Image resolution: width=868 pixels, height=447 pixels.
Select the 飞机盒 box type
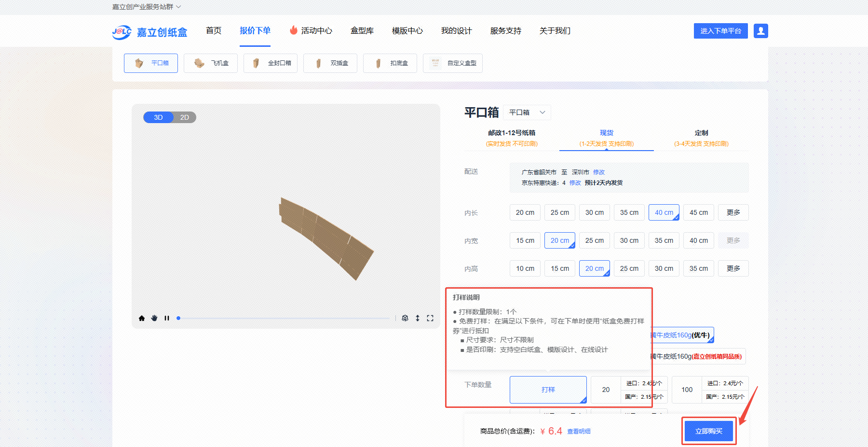tap(211, 63)
